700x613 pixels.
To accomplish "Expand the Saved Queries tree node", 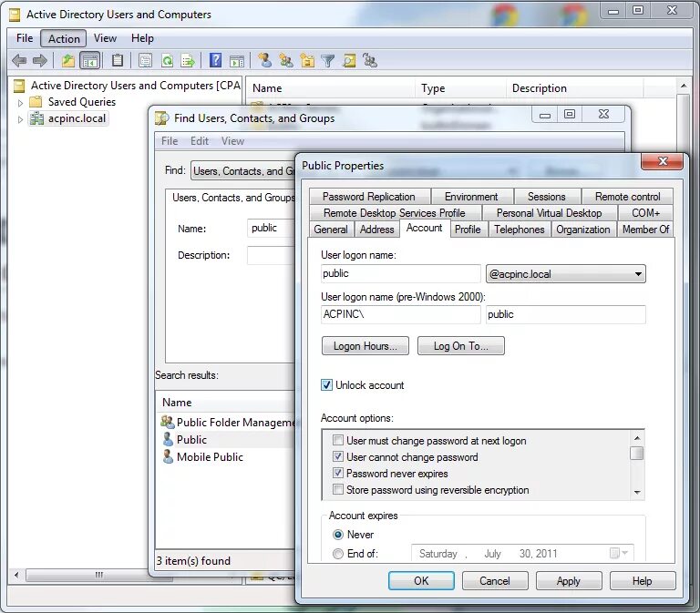I will (x=20, y=103).
